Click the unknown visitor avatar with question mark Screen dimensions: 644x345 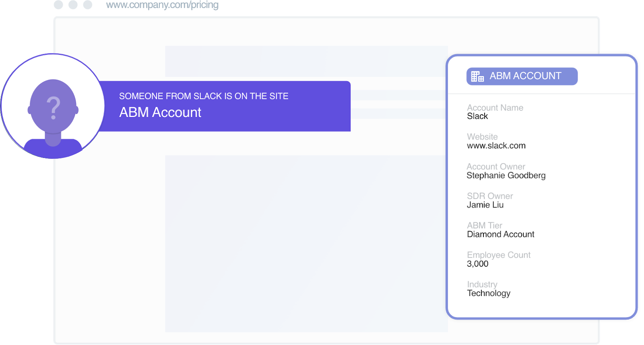(53, 106)
